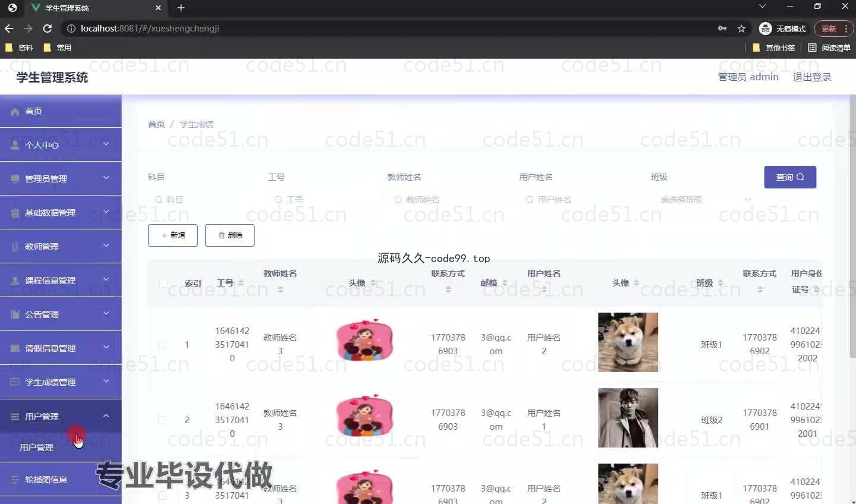Open the 轮播图信息 sidebar item
The image size is (856, 504).
click(61, 480)
